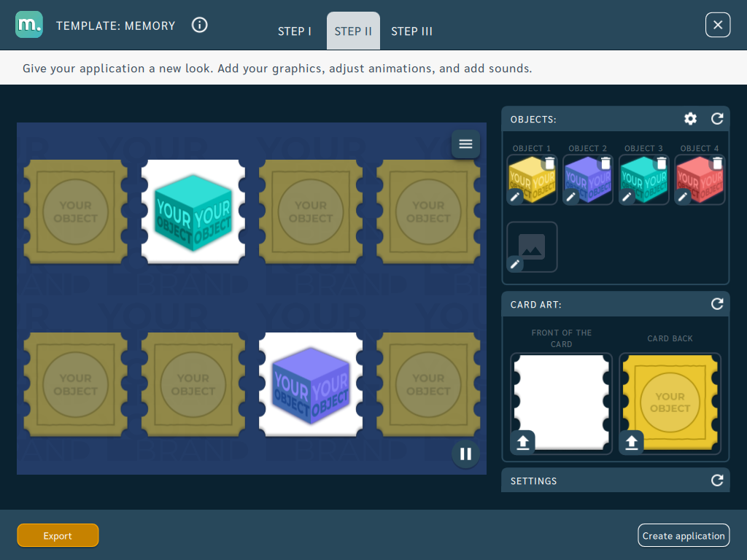Click the empty image placeholder to add an object
This screenshot has height=560, width=747.
[532, 246]
